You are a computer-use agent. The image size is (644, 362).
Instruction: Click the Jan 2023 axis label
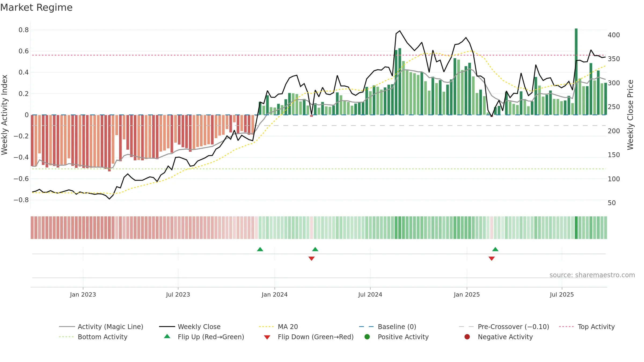coord(83,294)
